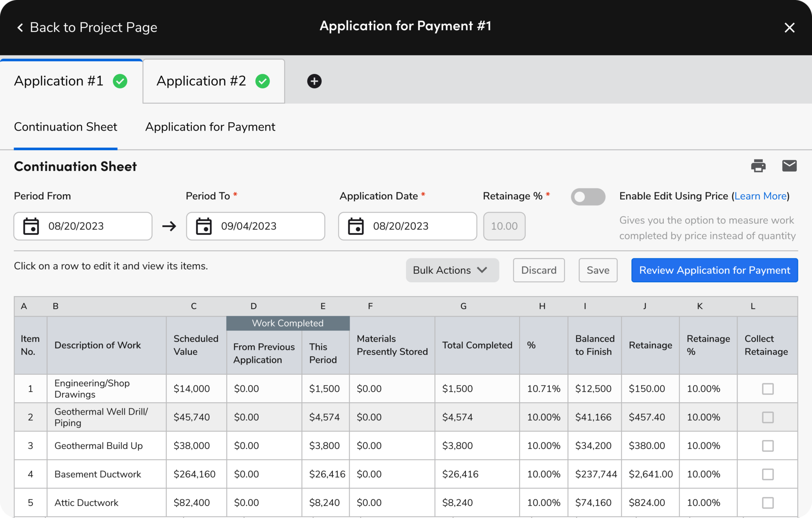Click the back arrow to Project Page
Image resolution: width=812 pixels, height=518 pixels.
click(20, 28)
